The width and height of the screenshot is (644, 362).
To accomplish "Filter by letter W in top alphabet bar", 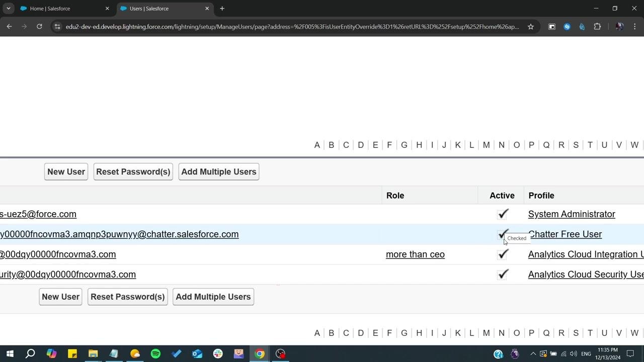I will pos(634,145).
